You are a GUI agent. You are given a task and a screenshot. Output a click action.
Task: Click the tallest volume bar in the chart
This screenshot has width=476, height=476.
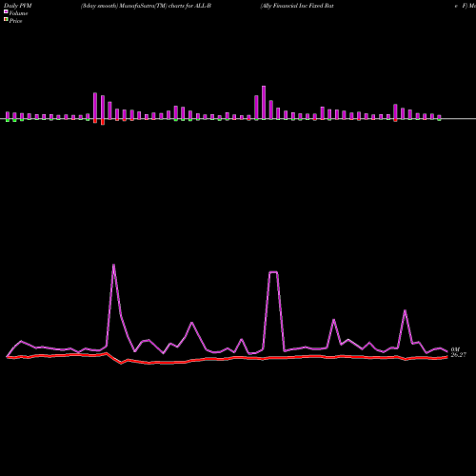point(264,103)
